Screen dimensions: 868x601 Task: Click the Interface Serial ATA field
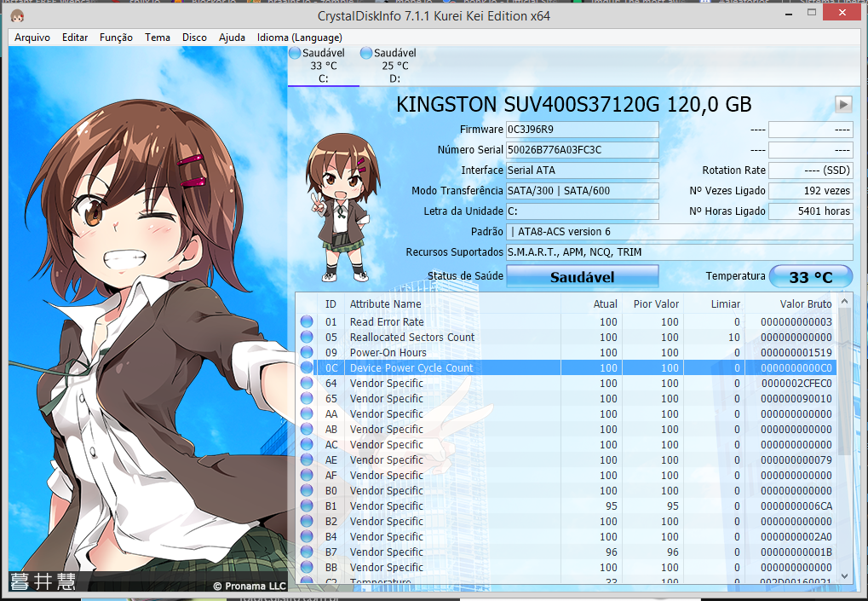pos(583,170)
